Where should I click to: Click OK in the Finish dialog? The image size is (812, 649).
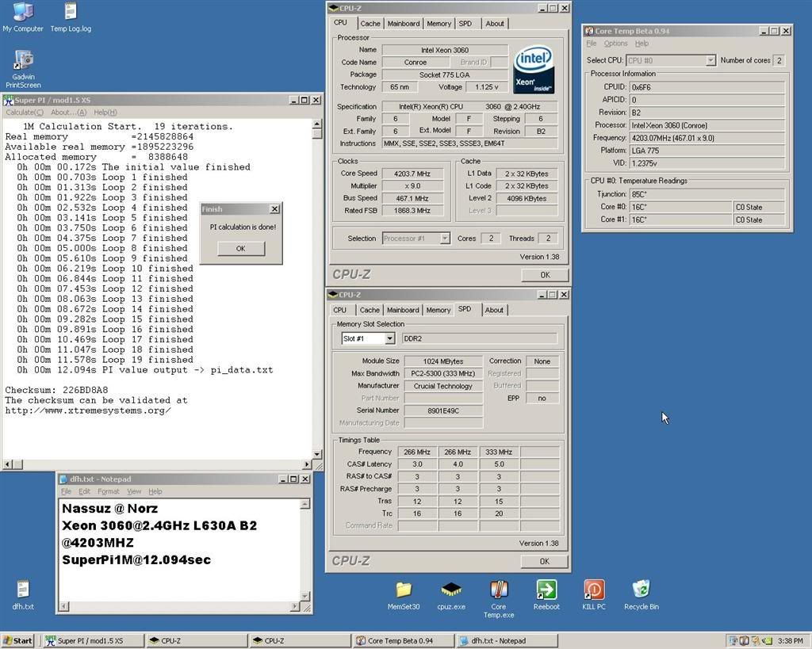point(240,248)
